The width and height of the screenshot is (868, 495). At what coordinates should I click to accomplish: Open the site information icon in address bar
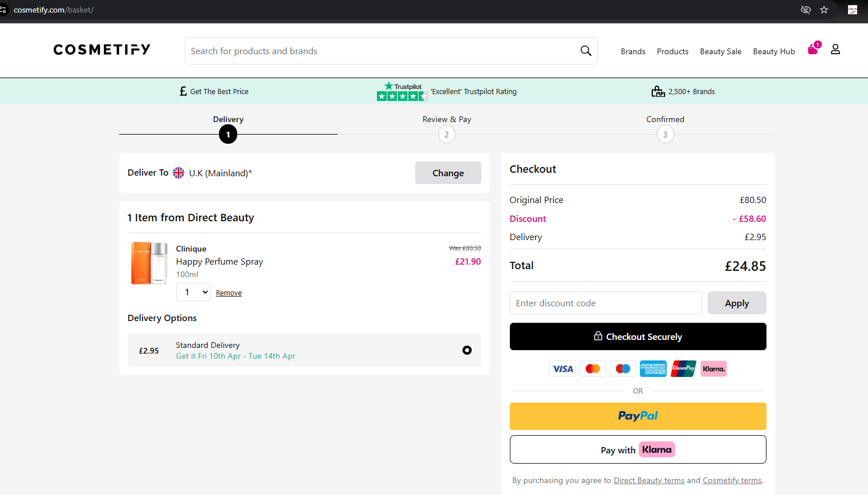pyautogui.click(x=3, y=10)
